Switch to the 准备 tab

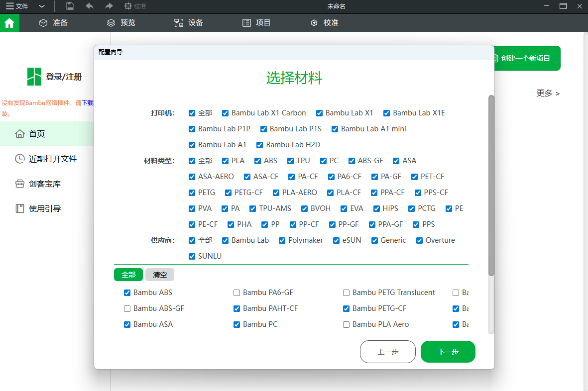tap(54, 23)
